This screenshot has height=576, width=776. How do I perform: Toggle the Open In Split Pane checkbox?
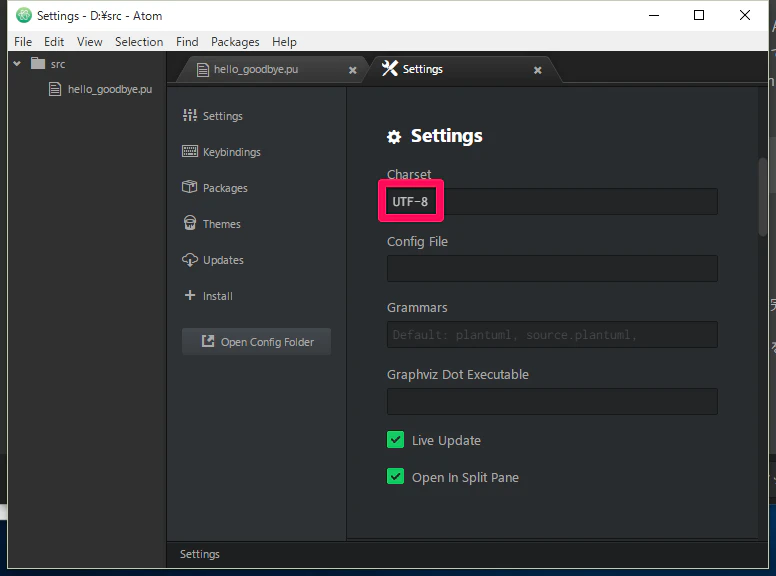pyautogui.click(x=395, y=477)
